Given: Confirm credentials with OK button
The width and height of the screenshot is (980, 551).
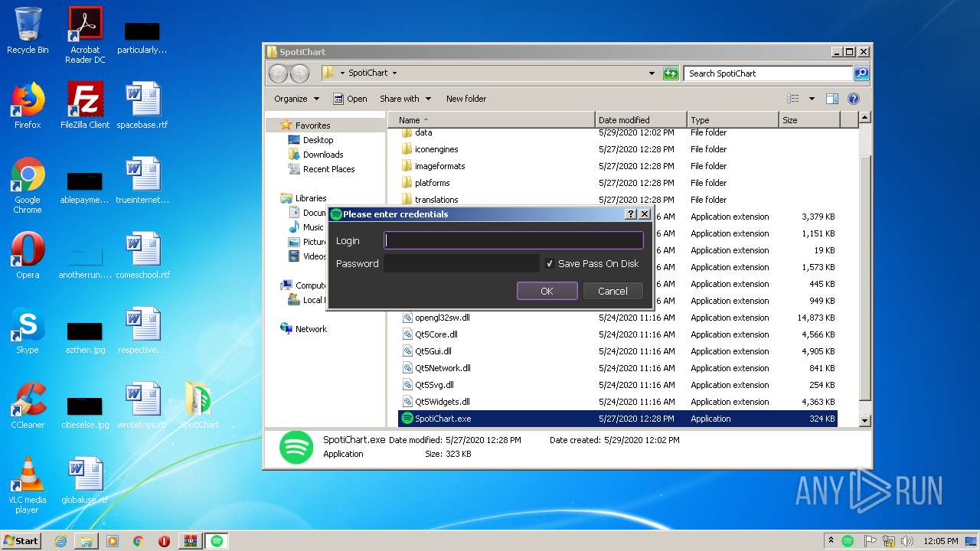Looking at the screenshot, I should click(547, 291).
